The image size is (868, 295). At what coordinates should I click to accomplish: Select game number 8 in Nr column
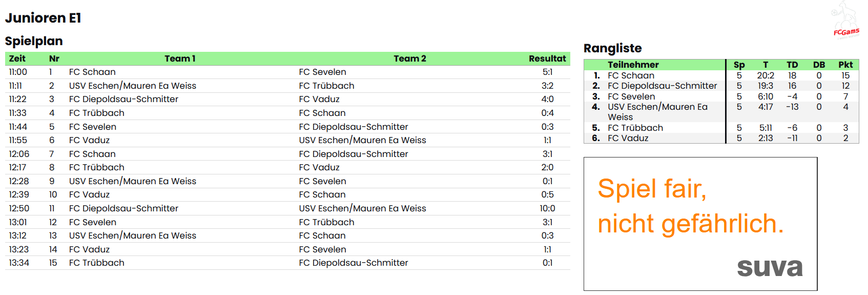coord(52,167)
